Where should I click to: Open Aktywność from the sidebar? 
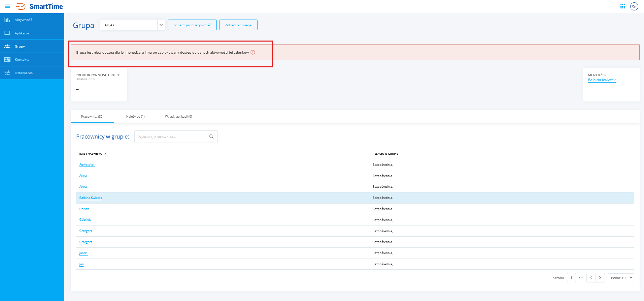tap(23, 20)
